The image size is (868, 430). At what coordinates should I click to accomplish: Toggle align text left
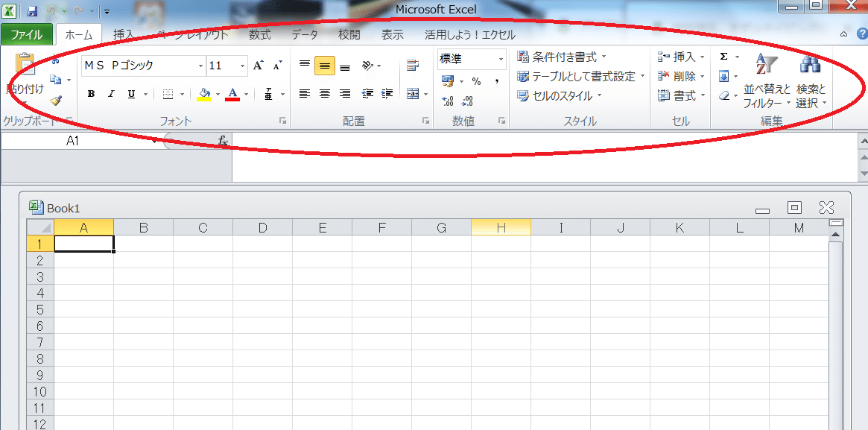[304, 93]
